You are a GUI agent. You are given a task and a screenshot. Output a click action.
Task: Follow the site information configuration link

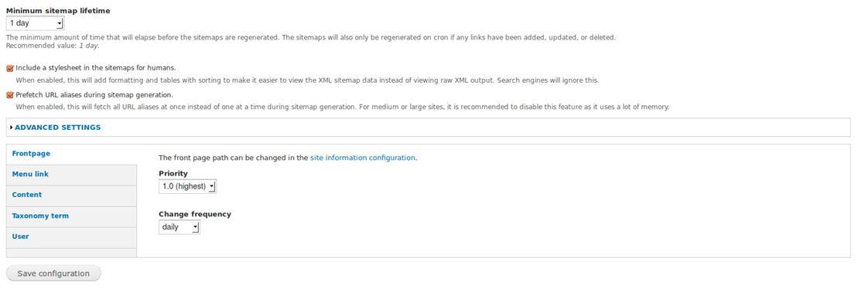coord(362,158)
